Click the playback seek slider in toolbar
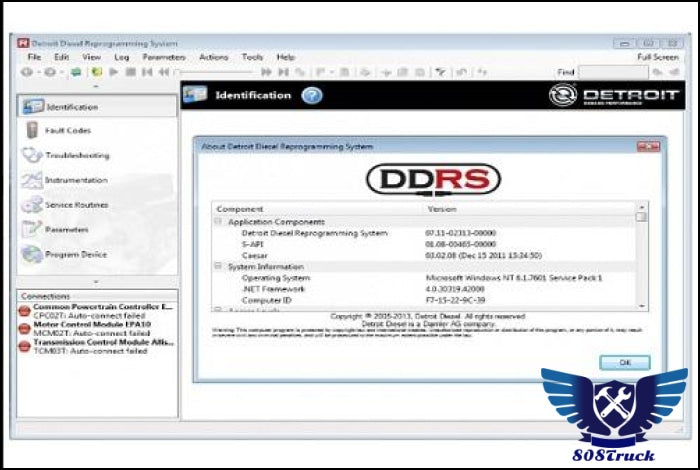 (215, 72)
